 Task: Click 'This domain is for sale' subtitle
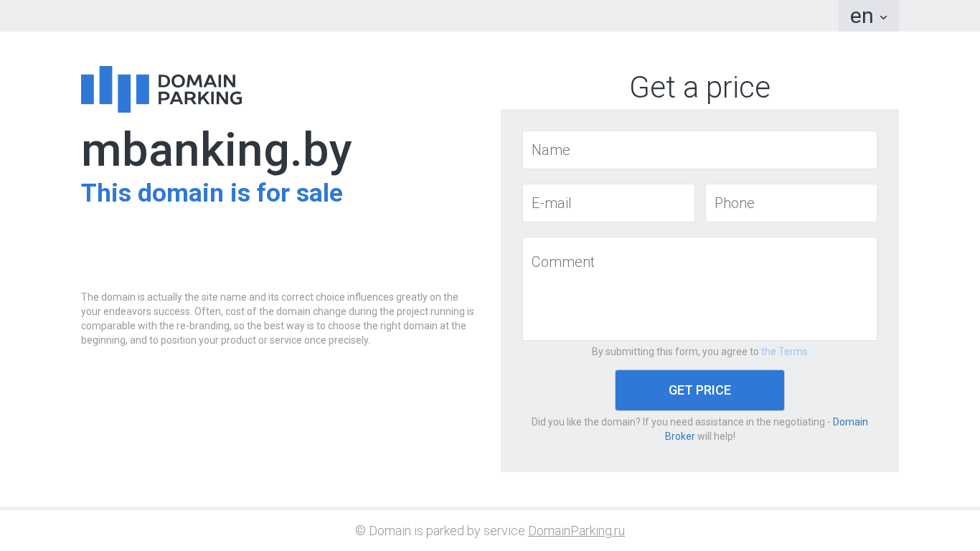(212, 193)
